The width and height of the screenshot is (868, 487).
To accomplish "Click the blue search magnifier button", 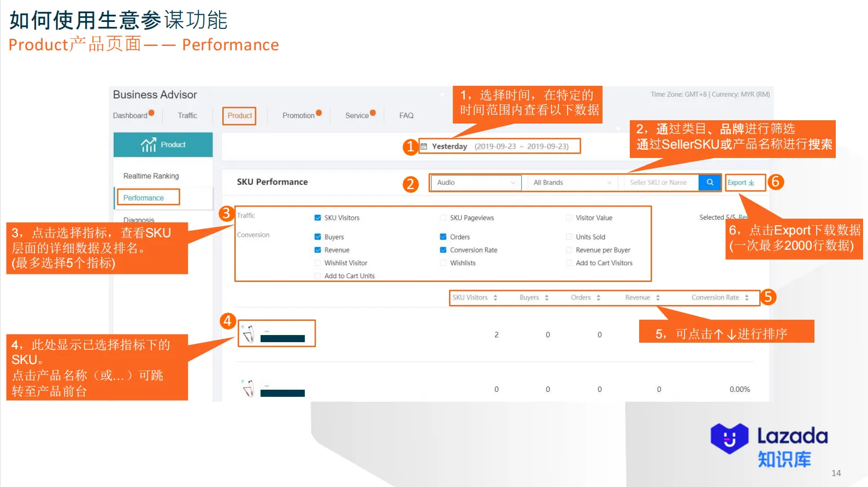I will (710, 183).
